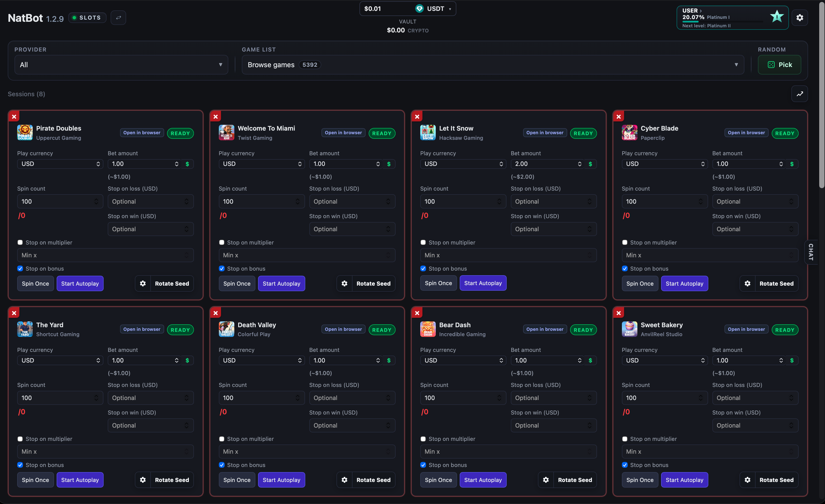Viewport: 825px width, 504px height.
Task: Close the Sweet Bakery session
Action: (619, 313)
